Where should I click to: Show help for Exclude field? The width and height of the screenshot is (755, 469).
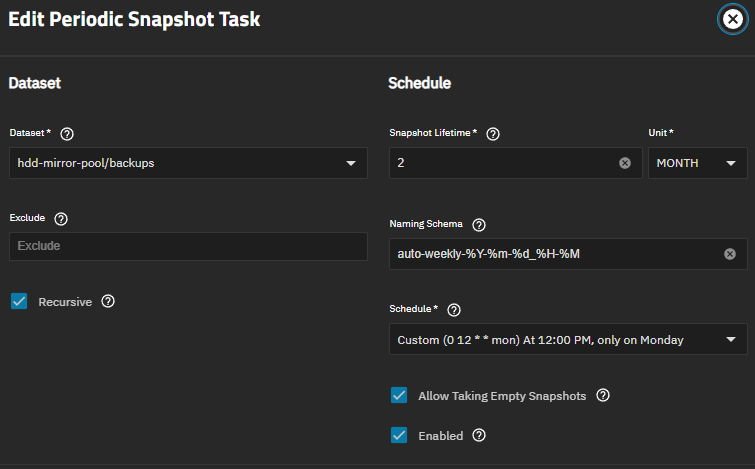click(x=61, y=219)
